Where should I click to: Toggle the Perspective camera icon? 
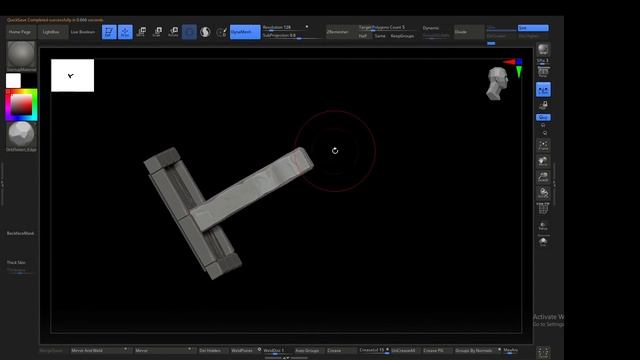pyautogui.click(x=543, y=72)
